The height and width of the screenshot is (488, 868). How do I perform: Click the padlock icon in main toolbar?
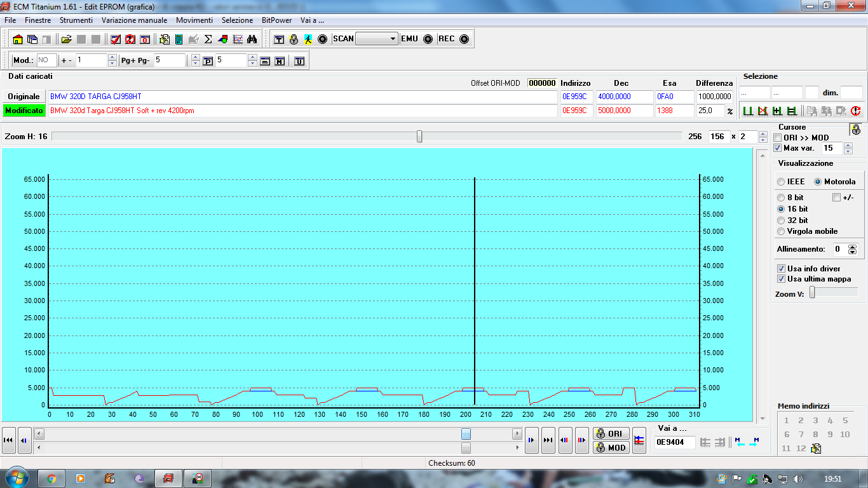click(x=294, y=39)
